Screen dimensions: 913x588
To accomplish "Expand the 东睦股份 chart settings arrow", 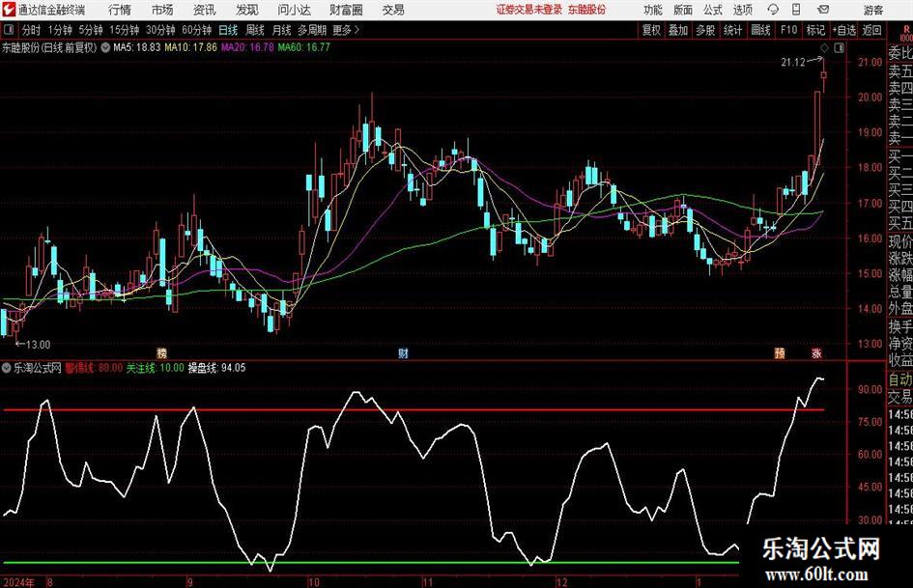I will click(105, 47).
